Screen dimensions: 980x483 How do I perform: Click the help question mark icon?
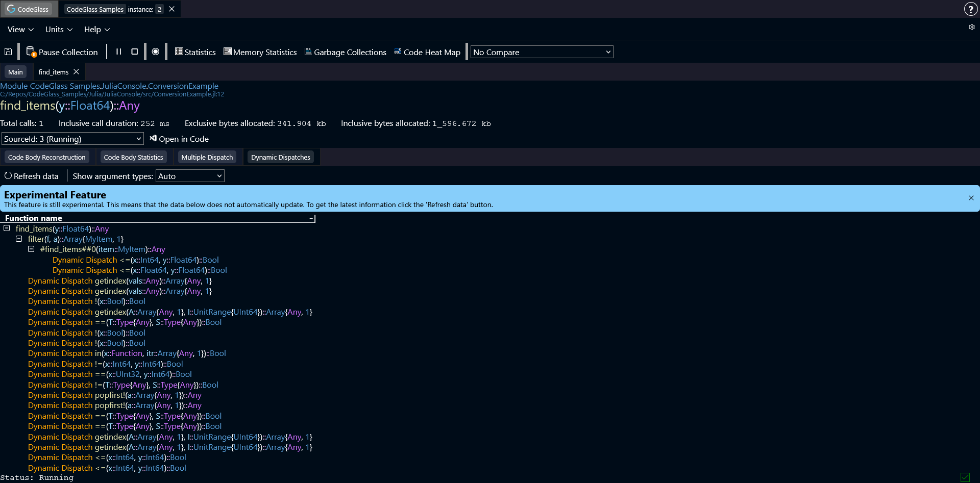970,9
